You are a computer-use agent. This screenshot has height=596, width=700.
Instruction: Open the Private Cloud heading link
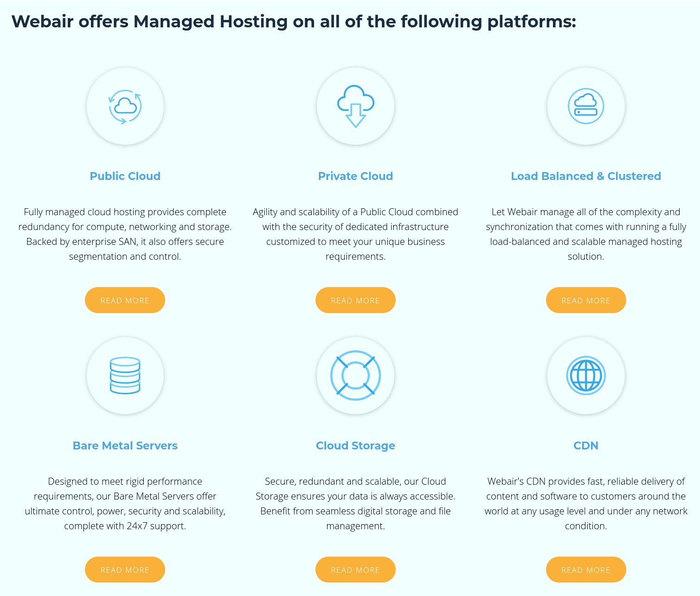click(x=355, y=176)
